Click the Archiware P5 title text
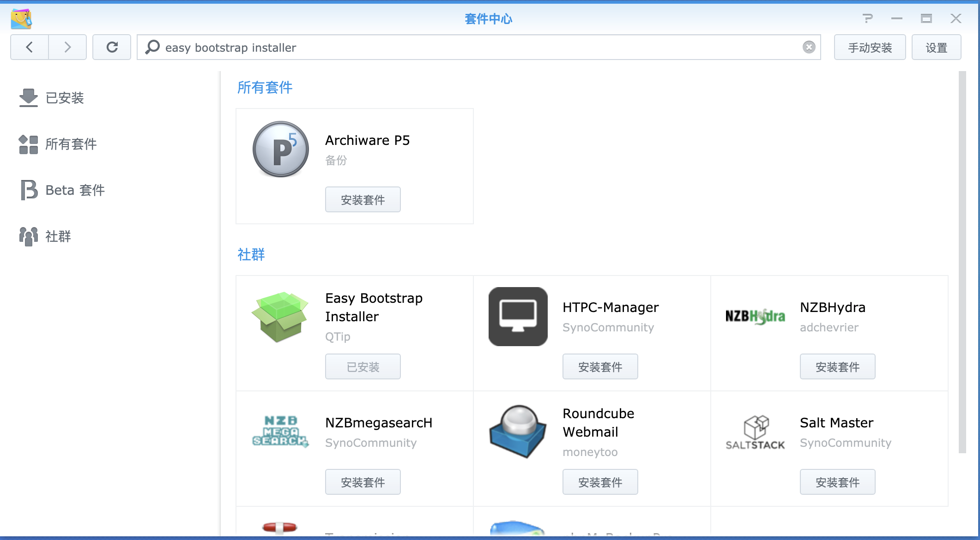Viewport: 980px width, 540px height. [368, 140]
